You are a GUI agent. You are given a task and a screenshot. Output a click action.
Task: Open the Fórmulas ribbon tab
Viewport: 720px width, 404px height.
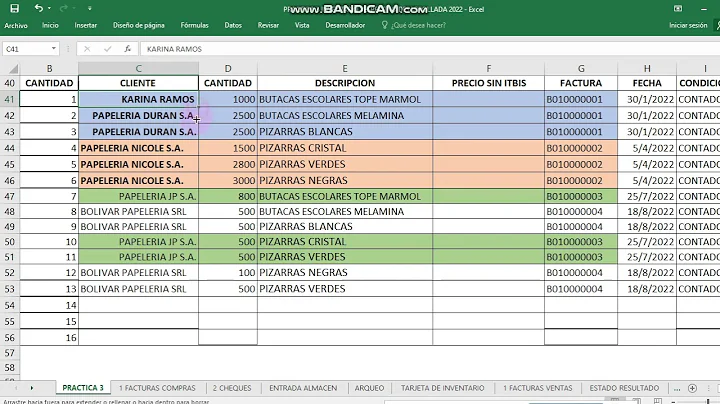click(194, 25)
